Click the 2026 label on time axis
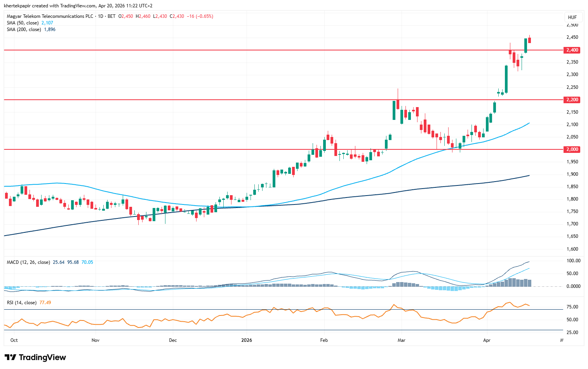This screenshot has width=588, height=369. 247,340
